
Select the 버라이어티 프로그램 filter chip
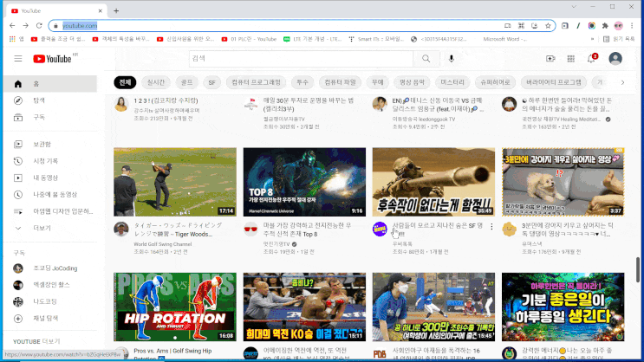click(554, 82)
